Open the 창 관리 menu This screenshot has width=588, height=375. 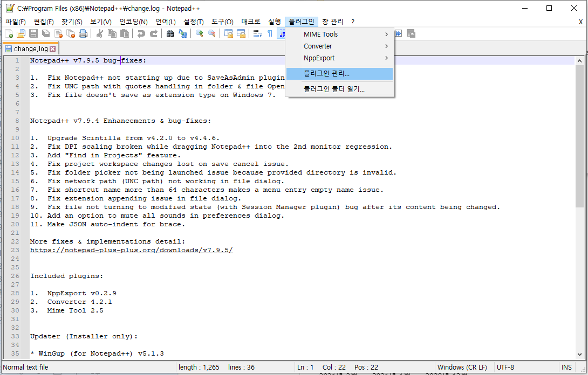click(332, 22)
